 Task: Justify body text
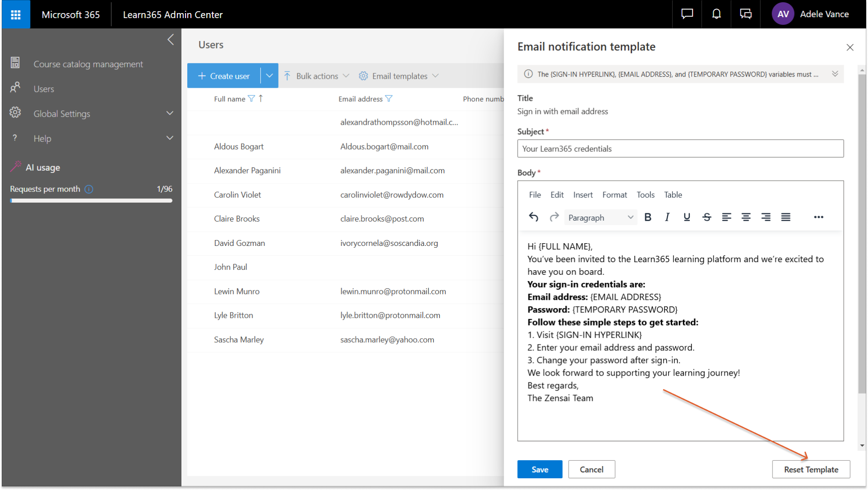click(x=786, y=218)
